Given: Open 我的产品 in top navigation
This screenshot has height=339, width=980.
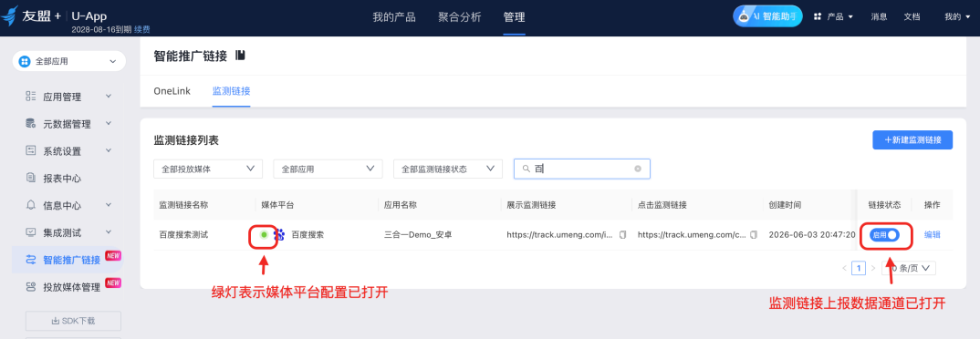Looking at the screenshot, I should tap(394, 16).
